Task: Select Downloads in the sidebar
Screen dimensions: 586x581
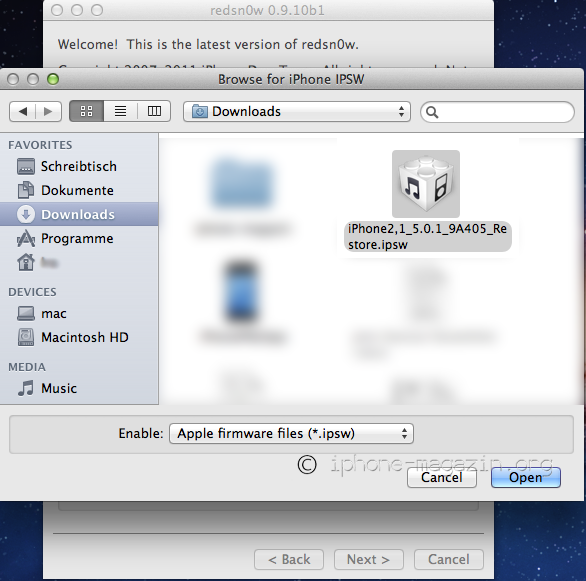Action: click(x=79, y=214)
